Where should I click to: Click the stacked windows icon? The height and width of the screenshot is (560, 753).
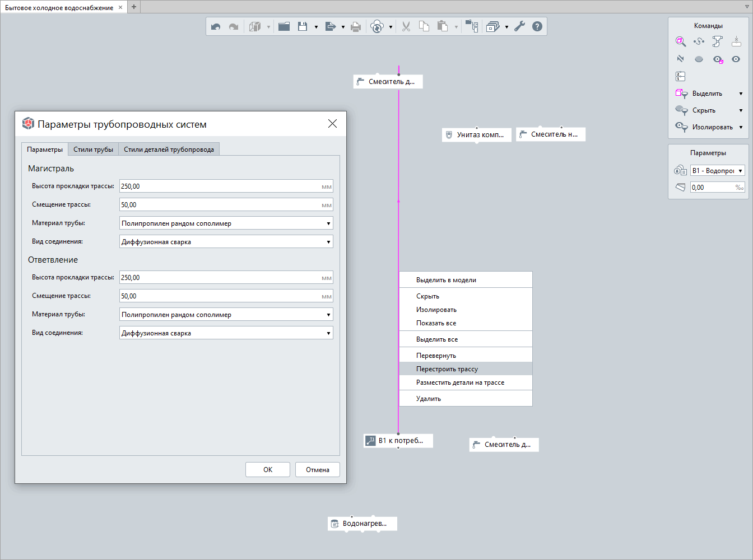(x=493, y=26)
